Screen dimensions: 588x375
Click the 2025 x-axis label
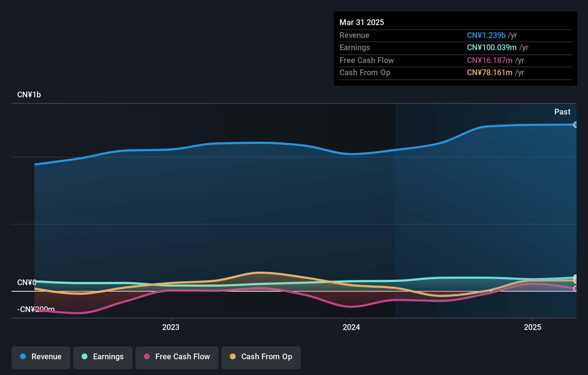(x=532, y=327)
